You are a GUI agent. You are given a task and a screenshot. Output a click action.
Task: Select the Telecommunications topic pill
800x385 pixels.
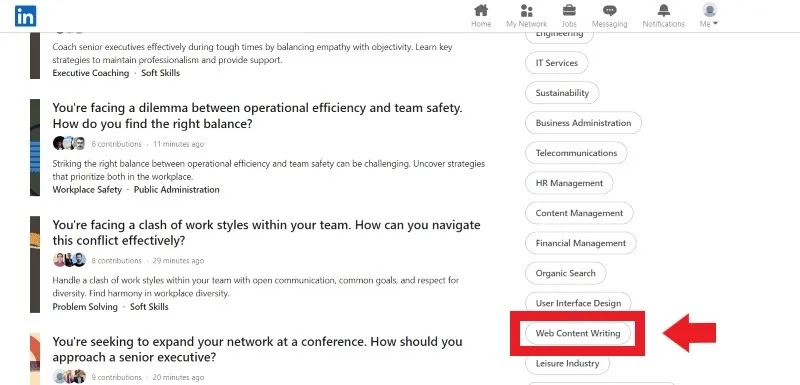(576, 153)
